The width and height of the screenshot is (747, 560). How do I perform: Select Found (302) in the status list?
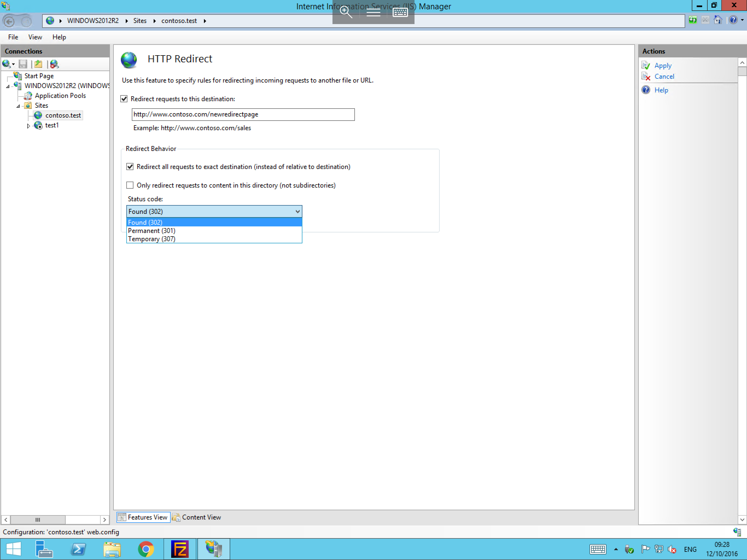[214, 222]
